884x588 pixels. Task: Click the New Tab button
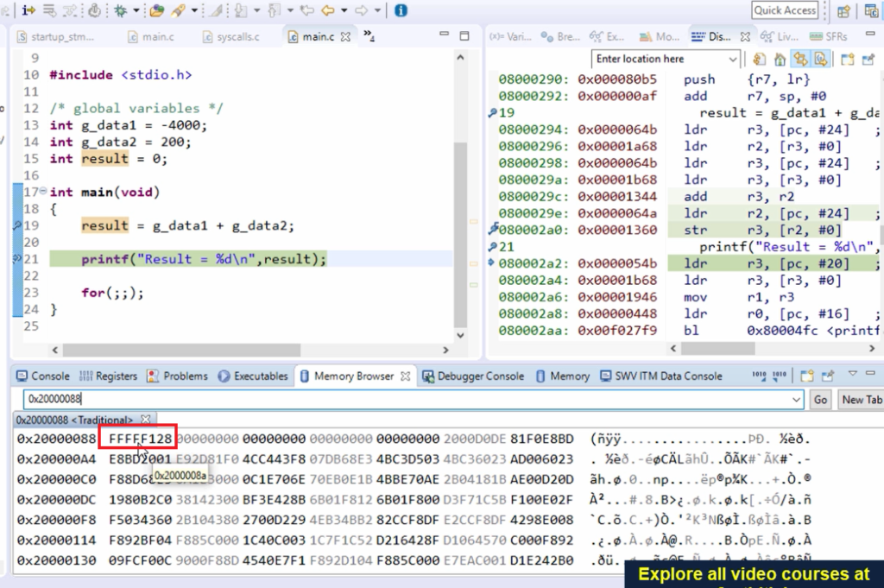[x=861, y=400]
